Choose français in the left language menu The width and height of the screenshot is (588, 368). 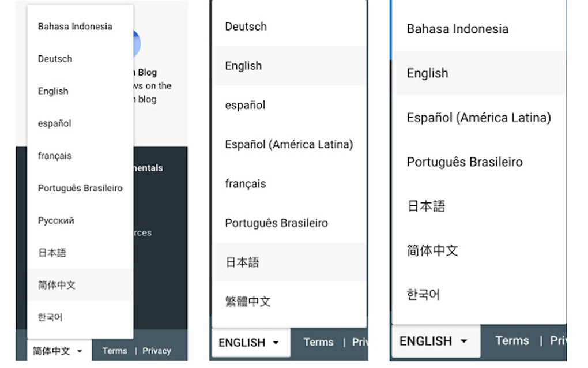(55, 156)
